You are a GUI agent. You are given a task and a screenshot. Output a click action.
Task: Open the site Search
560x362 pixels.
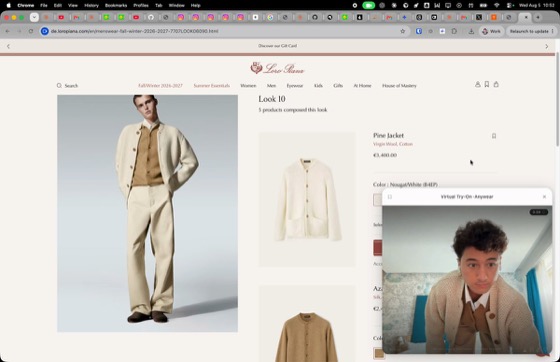(67, 86)
